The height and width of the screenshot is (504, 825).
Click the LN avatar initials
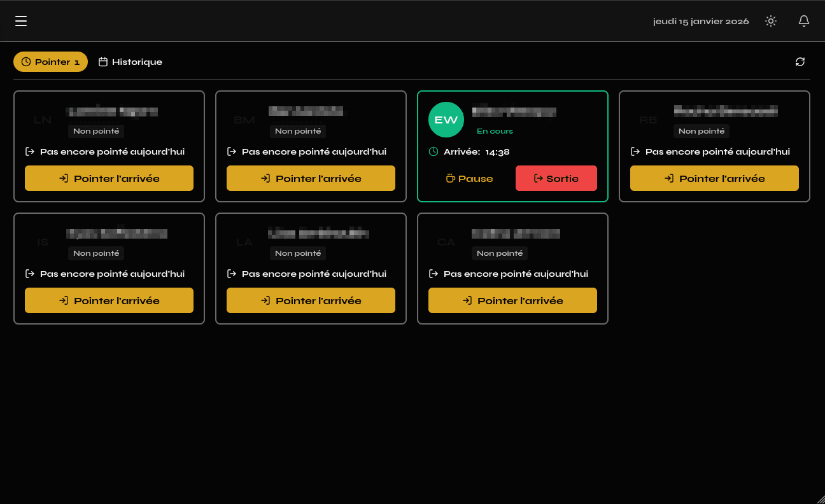point(43,120)
